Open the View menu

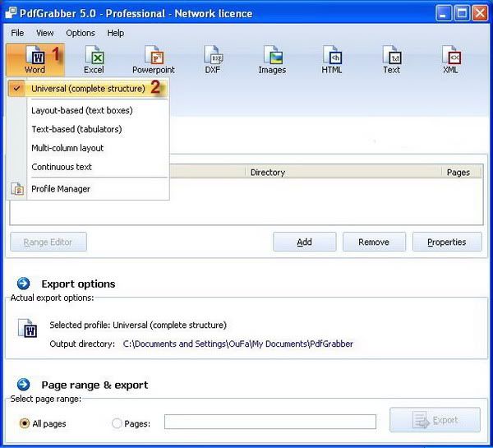pos(45,33)
